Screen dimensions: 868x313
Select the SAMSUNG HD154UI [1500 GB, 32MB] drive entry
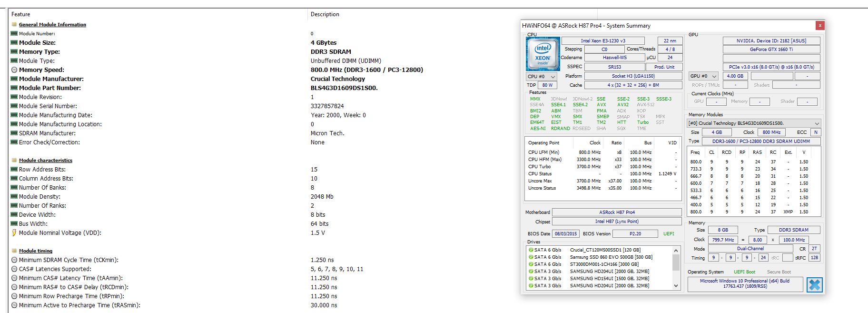610,279
